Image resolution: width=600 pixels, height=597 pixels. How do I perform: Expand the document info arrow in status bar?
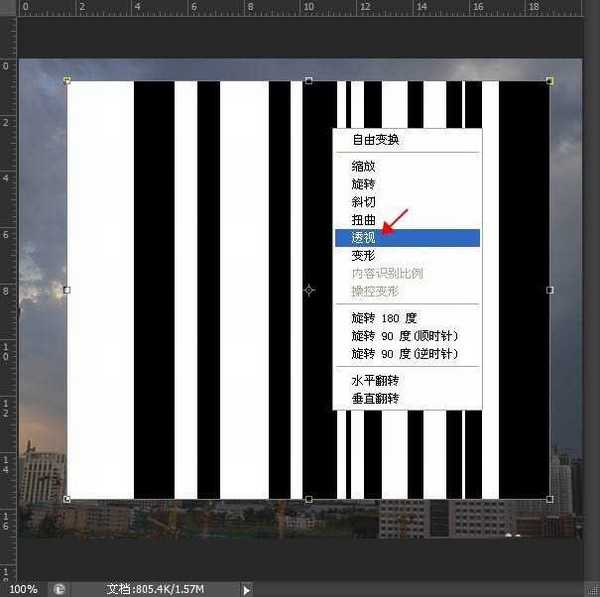(247, 590)
